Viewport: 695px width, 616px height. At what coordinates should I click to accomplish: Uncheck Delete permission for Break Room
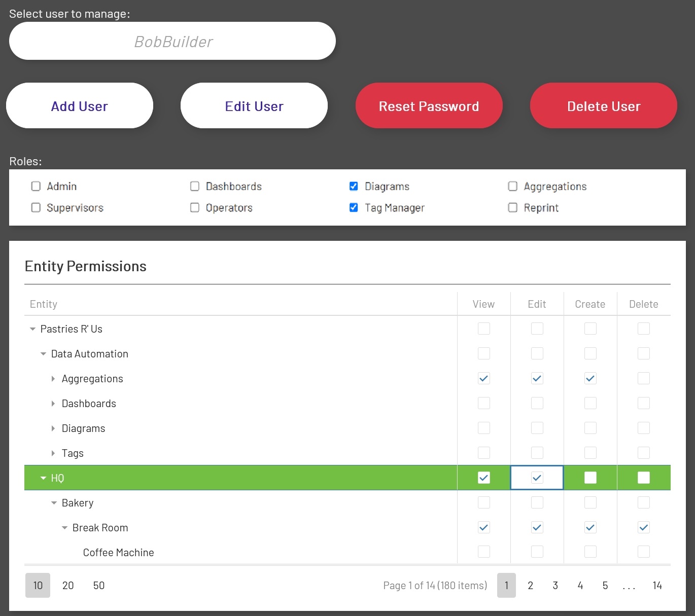coord(643,527)
